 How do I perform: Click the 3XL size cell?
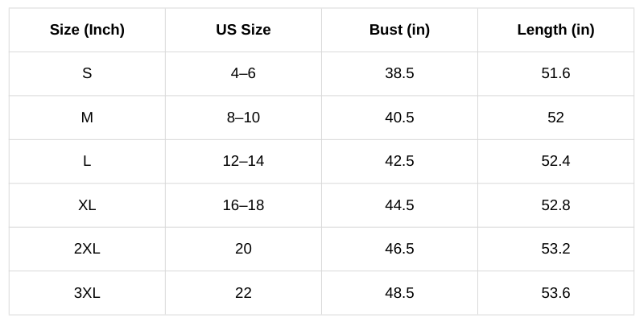pos(87,293)
